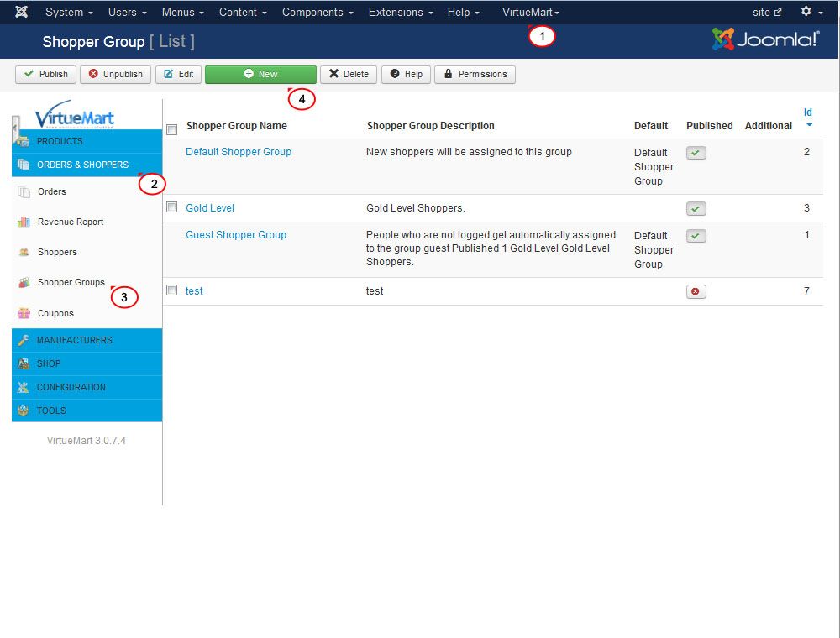
Task: Open the Content dropdown menu
Action: click(244, 12)
